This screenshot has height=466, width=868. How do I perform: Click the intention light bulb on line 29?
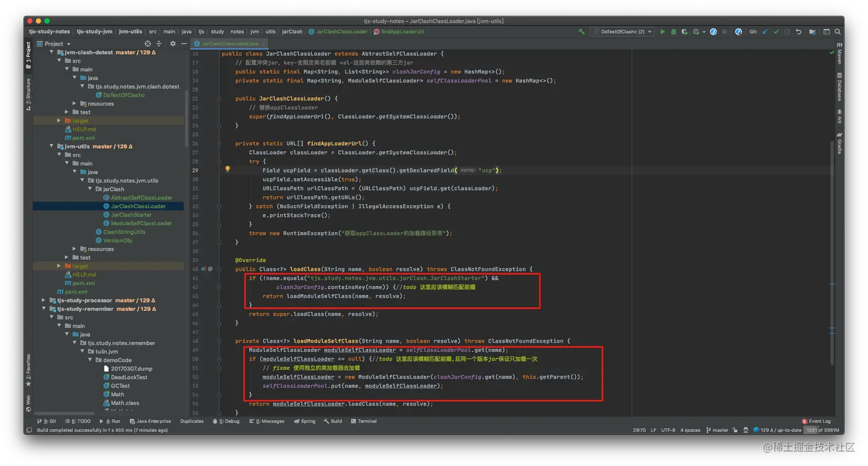click(227, 170)
